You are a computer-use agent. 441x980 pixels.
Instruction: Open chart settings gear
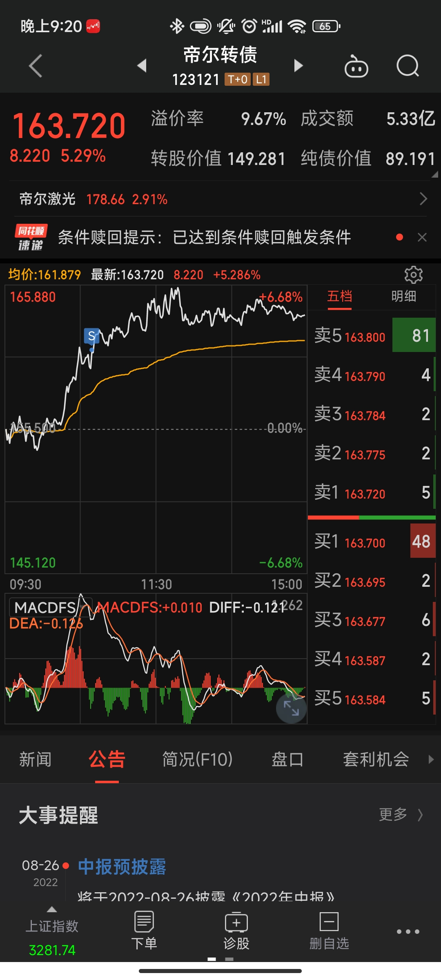413,275
